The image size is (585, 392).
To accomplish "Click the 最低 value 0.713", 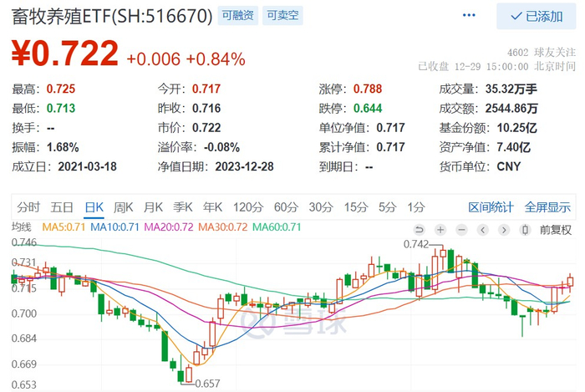I will click(x=61, y=108).
